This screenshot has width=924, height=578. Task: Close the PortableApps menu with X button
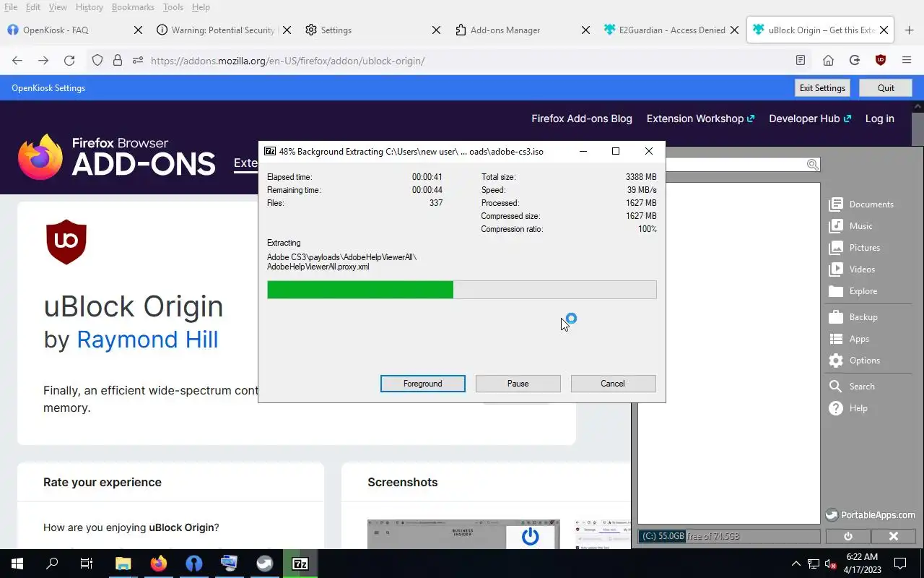[x=893, y=536]
